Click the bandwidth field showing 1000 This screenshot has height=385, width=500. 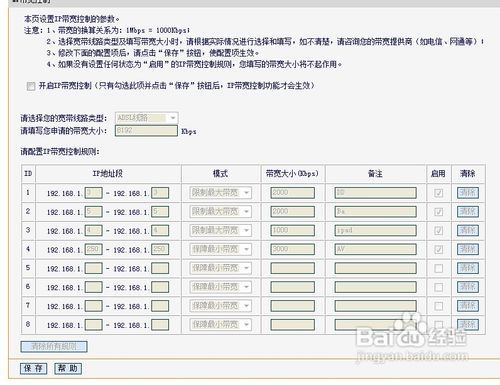tap(292, 230)
